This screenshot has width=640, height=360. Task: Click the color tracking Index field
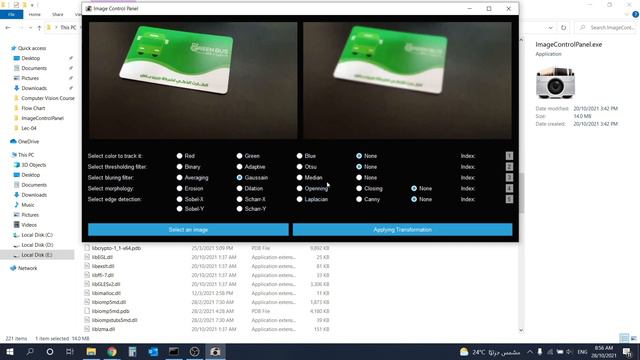[509, 156]
